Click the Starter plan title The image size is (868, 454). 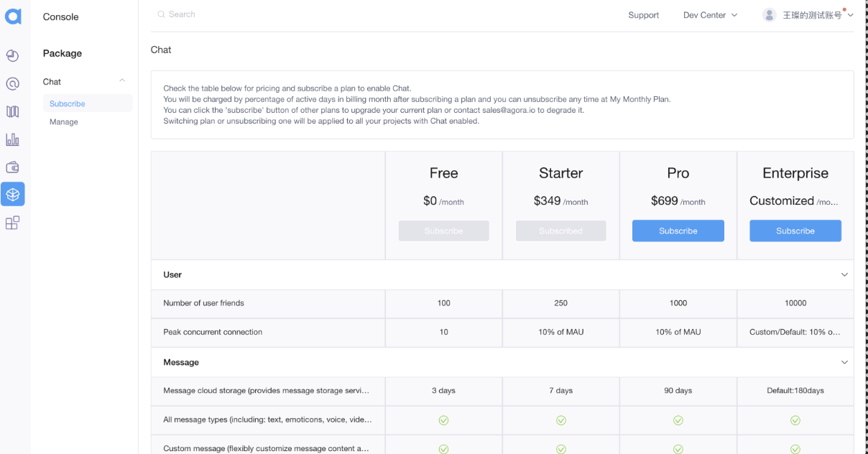coord(561,173)
